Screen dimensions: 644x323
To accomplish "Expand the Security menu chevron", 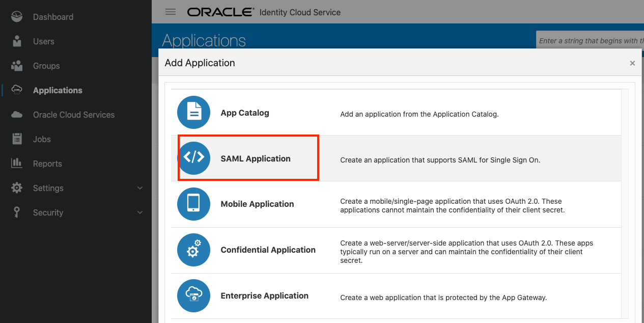I will point(140,212).
